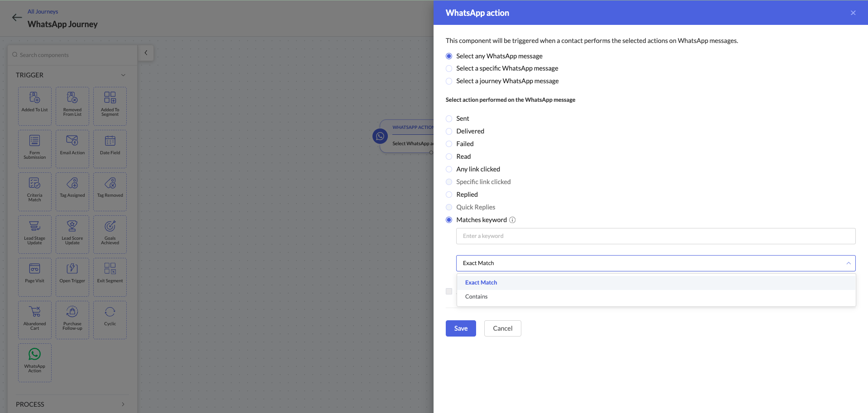Choose Exact Match from the dropdown list
868x413 pixels.
pyautogui.click(x=656, y=283)
